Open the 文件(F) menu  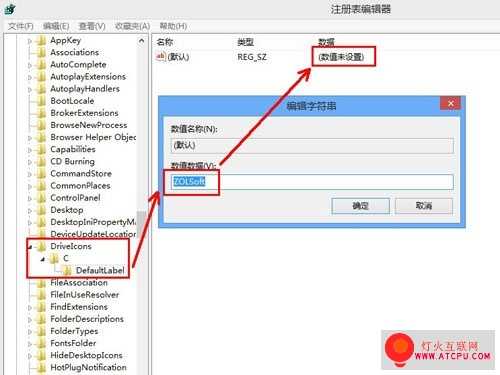tap(20, 26)
